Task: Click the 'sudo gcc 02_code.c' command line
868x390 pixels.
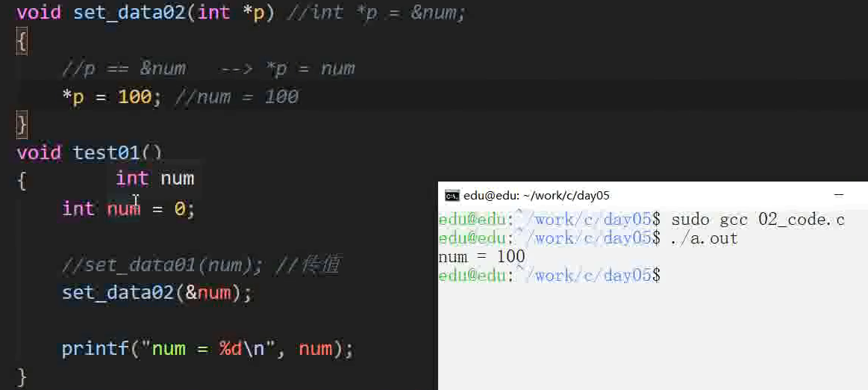Action: click(x=758, y=220)
